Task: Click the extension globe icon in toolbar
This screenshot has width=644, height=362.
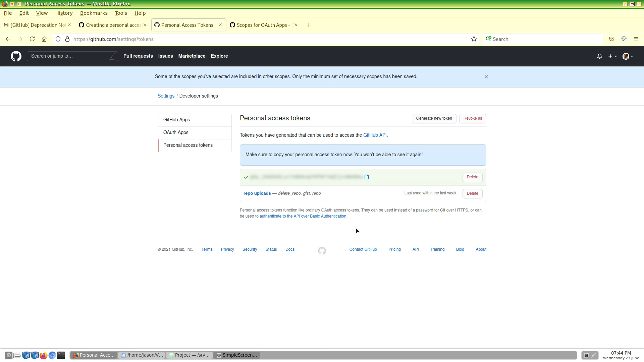Action: [x=624, y=39]
